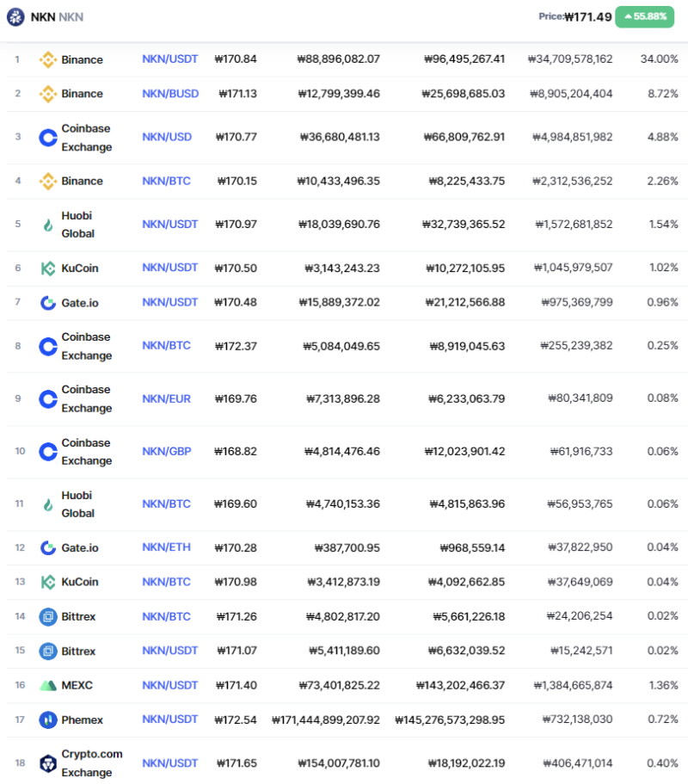Screen dimensions: 688x784
Task: Open NKN/USDT pair on Phemex
Action: coord(170,719)
